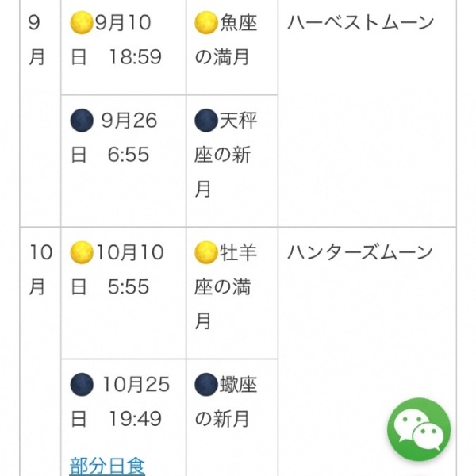Click new moon icon beside 10月25日
This screenshot has width=476, height=476.
pyautogui.click(x=82, y=384)
